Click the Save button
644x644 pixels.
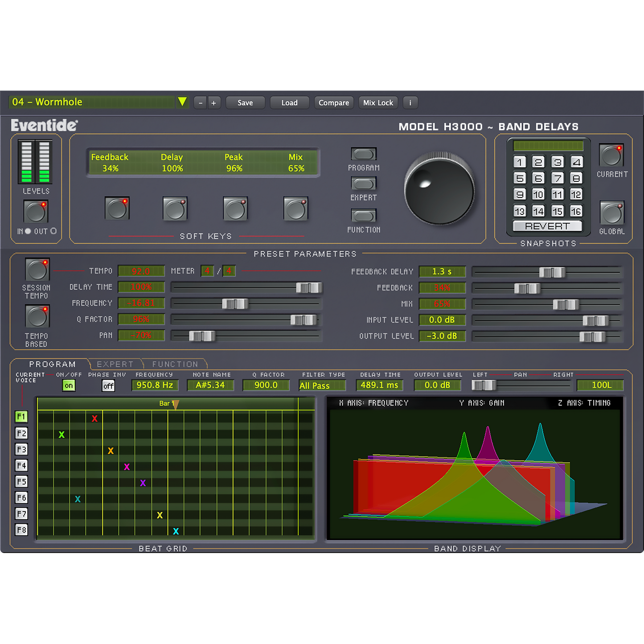[x=245, y=103]
